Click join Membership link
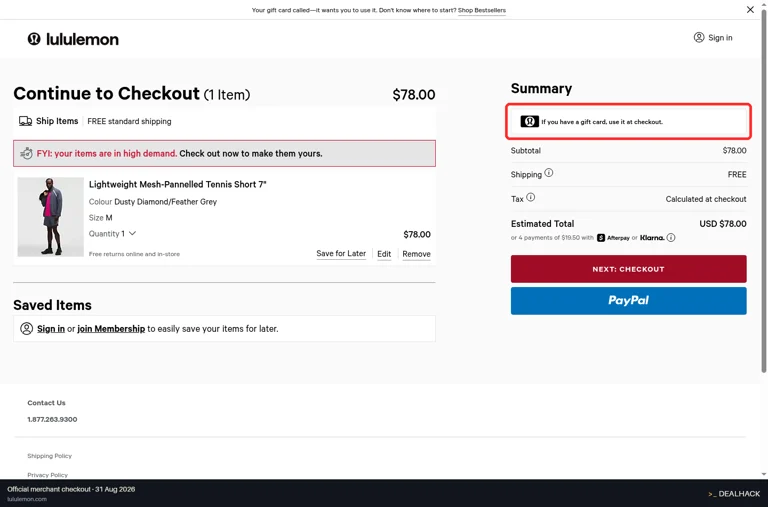The width and height of the screenshot is (768, 507). click(111, 329)
